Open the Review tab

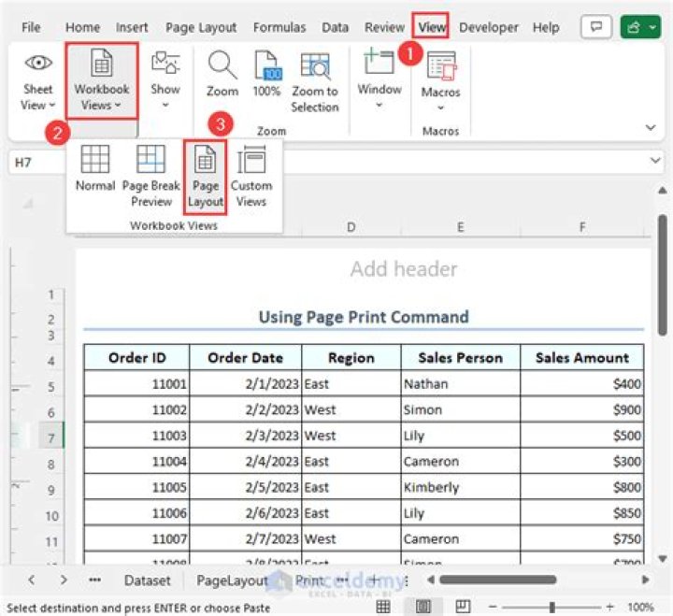pyautogui.click(x=384, y=27)
